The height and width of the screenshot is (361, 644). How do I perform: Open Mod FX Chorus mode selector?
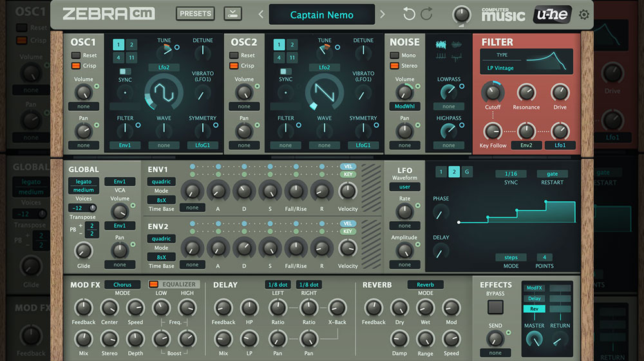122,284
